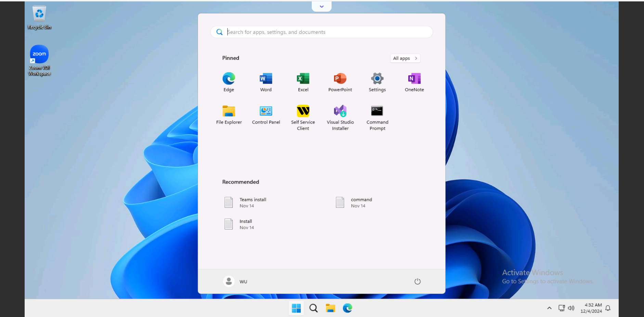Expand All apps list

coord(405,58)
